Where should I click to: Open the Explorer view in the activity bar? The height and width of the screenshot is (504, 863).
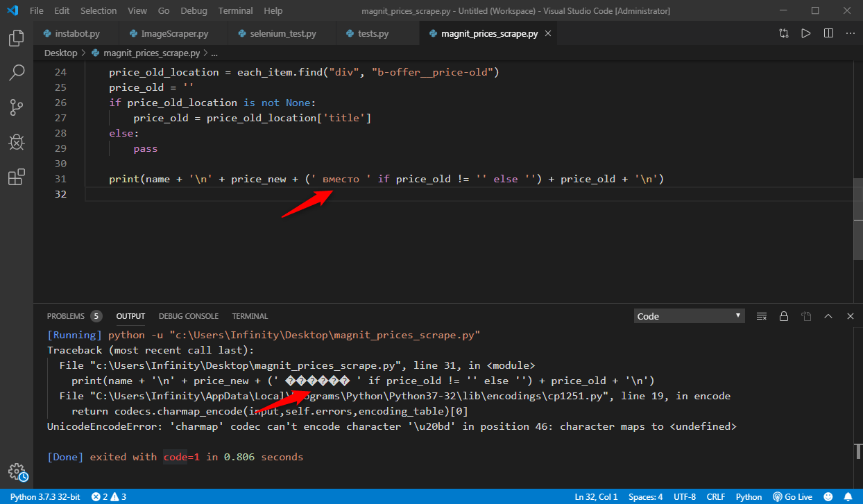[x=17, y=38]
